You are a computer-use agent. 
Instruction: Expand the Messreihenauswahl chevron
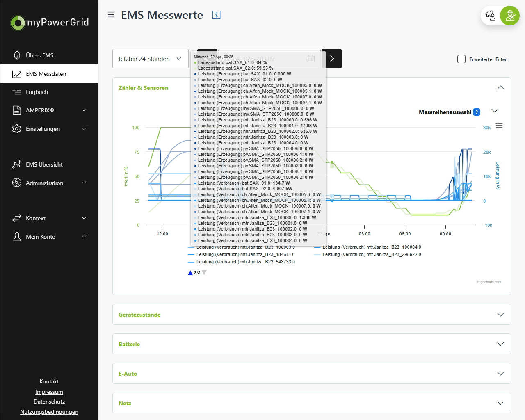pyautogui.click(x=495, y=111)
